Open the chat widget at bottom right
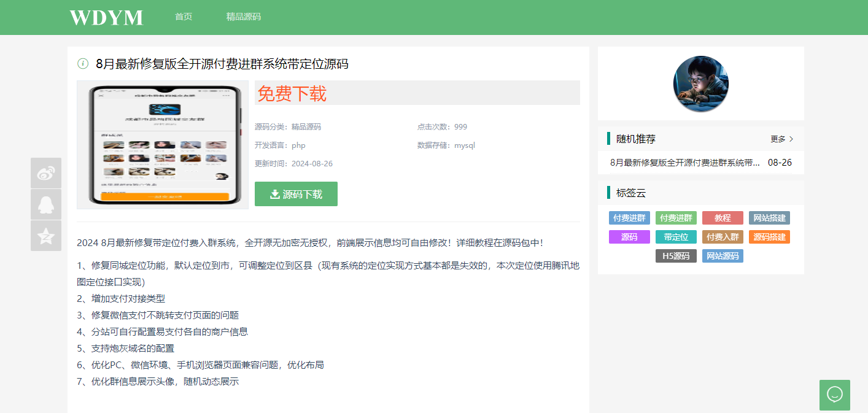 click(x=835, y=395)
